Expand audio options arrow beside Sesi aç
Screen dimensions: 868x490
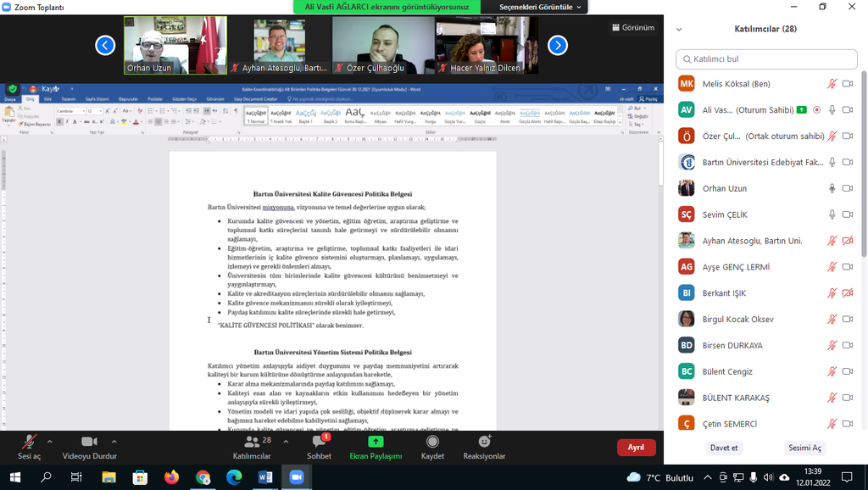pos(50,441)
